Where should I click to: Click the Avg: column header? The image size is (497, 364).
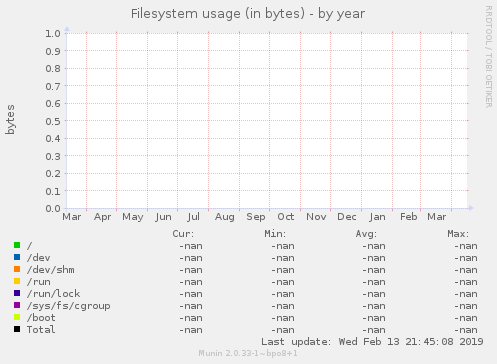366,234
